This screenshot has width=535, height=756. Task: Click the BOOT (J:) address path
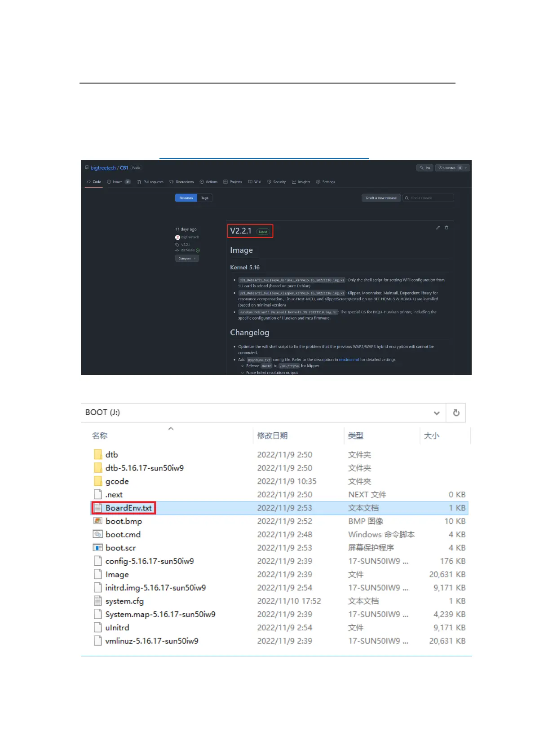point(102,413)
